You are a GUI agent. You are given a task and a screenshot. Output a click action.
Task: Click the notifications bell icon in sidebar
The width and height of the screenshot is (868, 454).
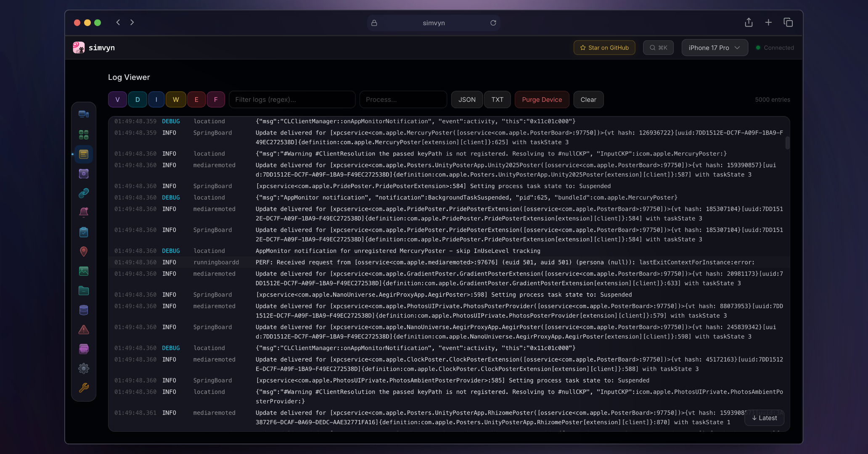[84, 212]
